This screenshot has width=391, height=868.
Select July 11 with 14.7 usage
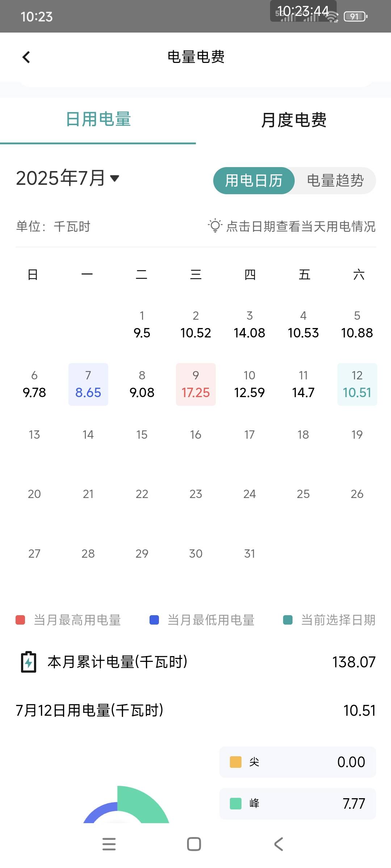[x=303, y=384]
